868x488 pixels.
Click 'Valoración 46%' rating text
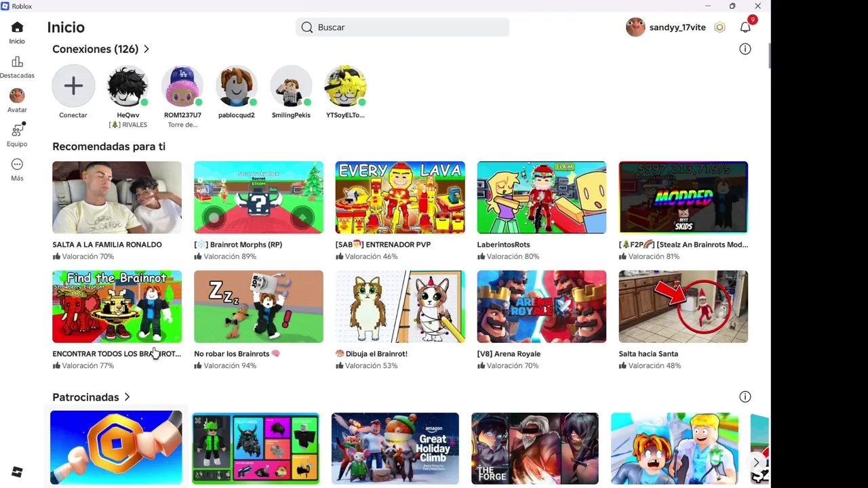371,257
